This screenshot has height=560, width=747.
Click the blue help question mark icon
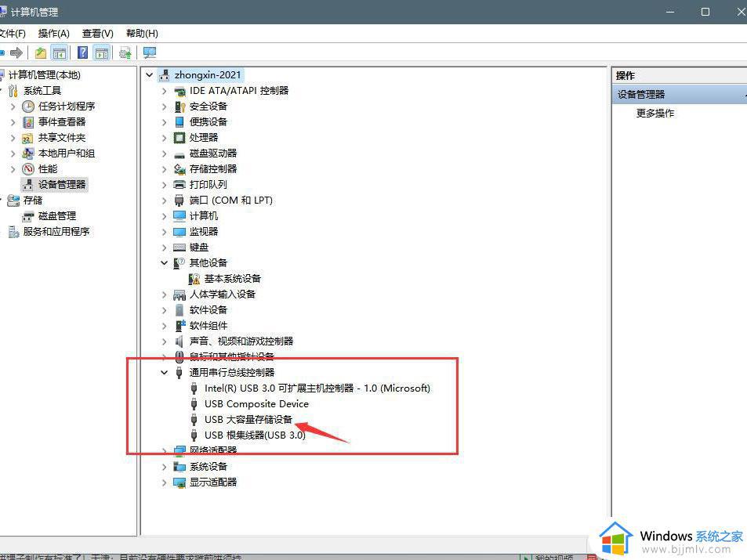click(x=82, y=52)
